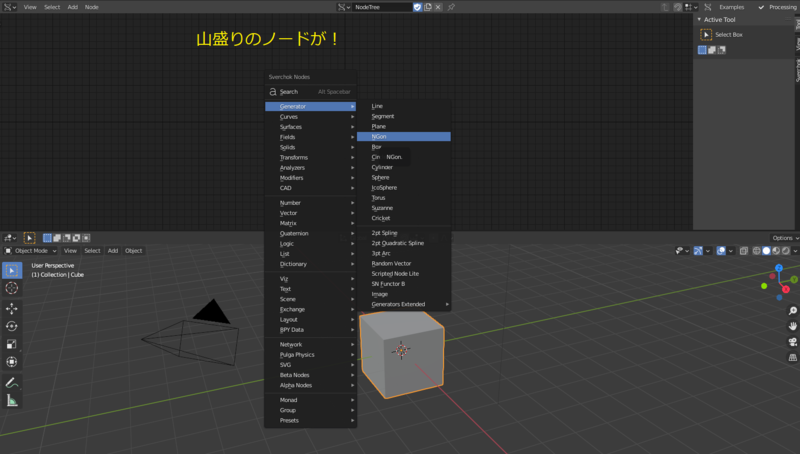Toggle viewport overlays
The width and height of the screenshot is (800, 454).
pos(720,250)
